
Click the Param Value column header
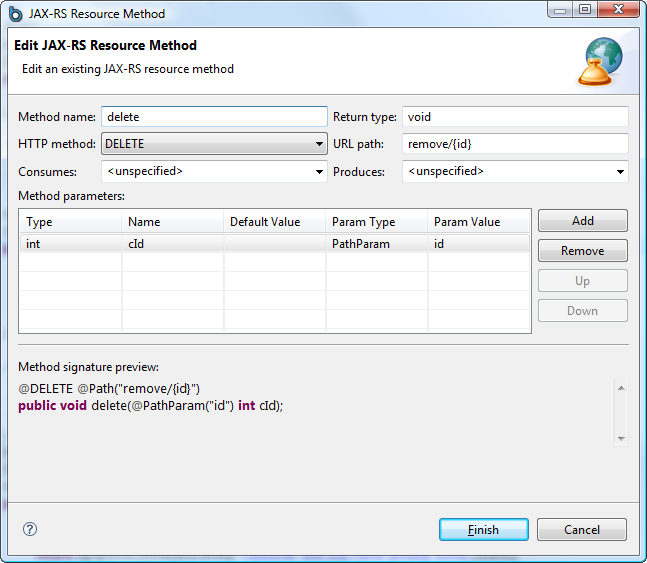[x=478, y=222]
